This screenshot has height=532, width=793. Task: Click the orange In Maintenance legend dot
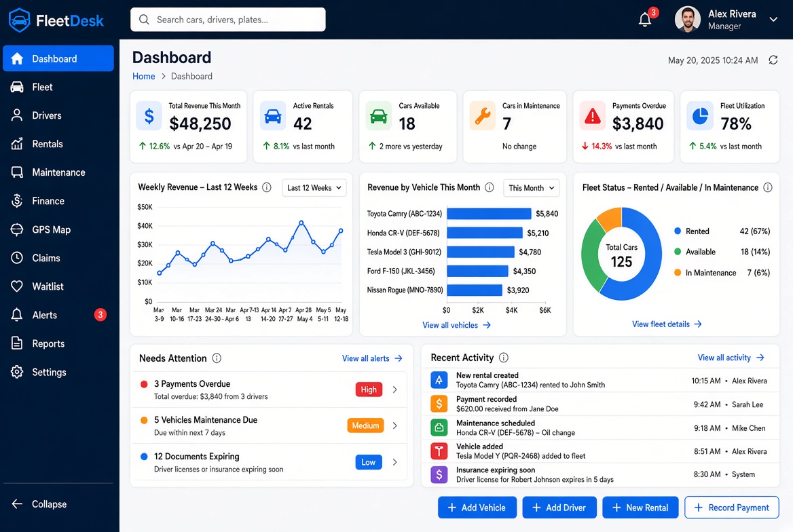pyautogui.click(x=678, y=273)
